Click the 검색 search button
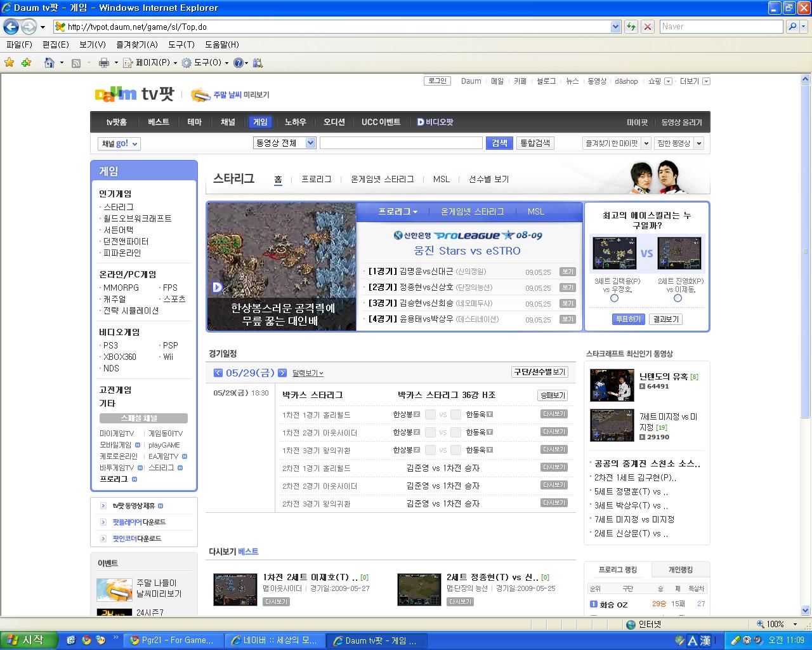Image resolution: width=812 pixels, height=650 pixels. (x=499, y=143)
